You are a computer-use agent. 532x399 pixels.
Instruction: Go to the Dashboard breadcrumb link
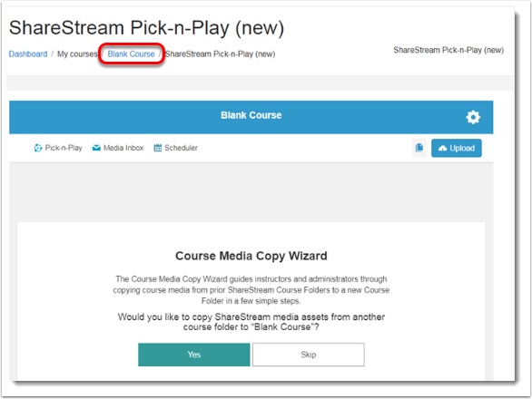(x=28, y=54)
